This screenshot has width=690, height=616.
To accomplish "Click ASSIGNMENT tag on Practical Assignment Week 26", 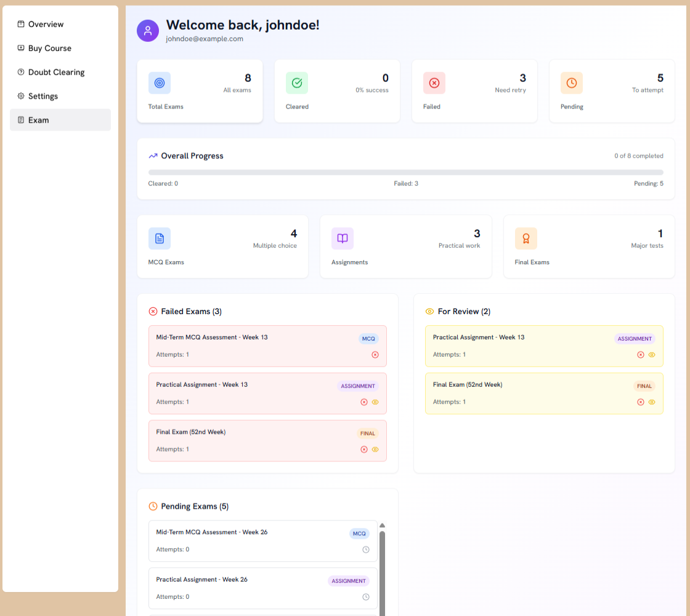I will click(349, 581).
